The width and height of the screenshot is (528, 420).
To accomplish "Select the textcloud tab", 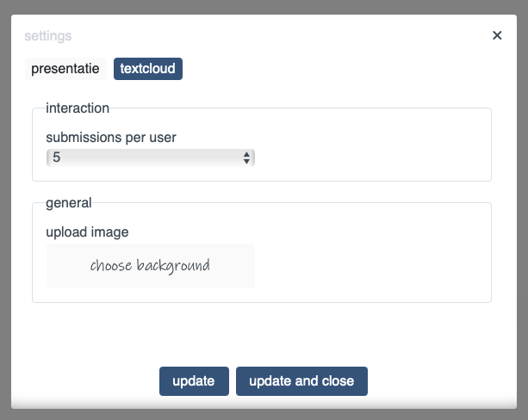I will [148, 69].
